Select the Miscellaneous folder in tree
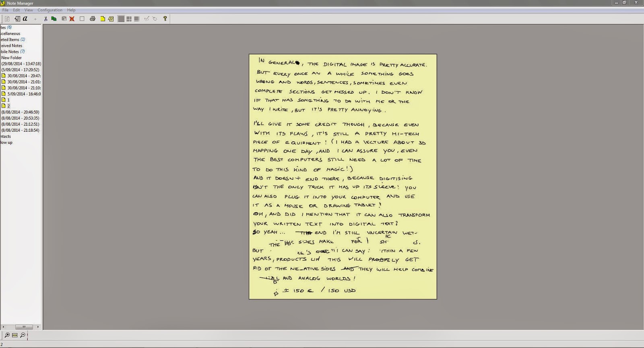This screenshot has width=644, height=348. tap(10, 33)
